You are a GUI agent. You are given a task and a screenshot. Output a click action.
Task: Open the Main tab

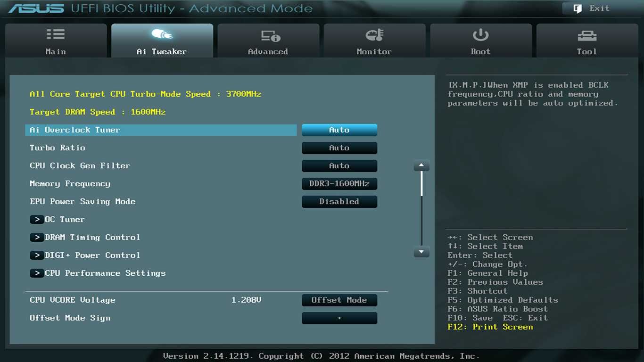click(x=56, y=41)
